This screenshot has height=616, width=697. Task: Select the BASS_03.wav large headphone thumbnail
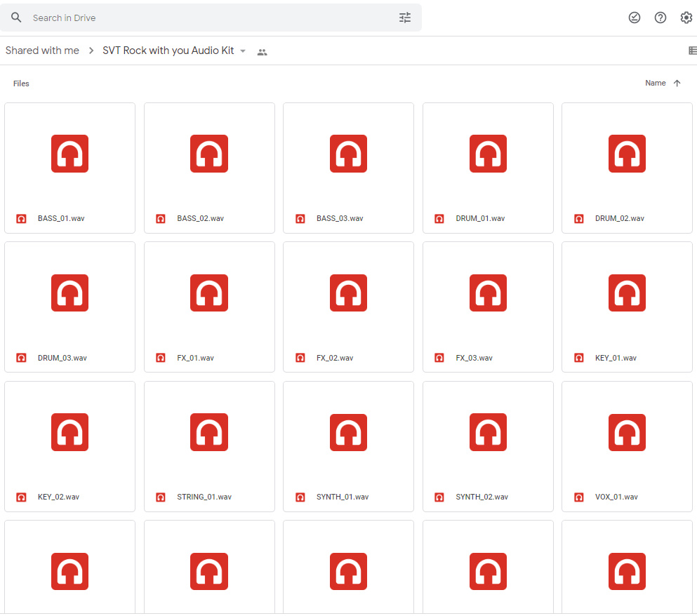[x=348, y=154]
